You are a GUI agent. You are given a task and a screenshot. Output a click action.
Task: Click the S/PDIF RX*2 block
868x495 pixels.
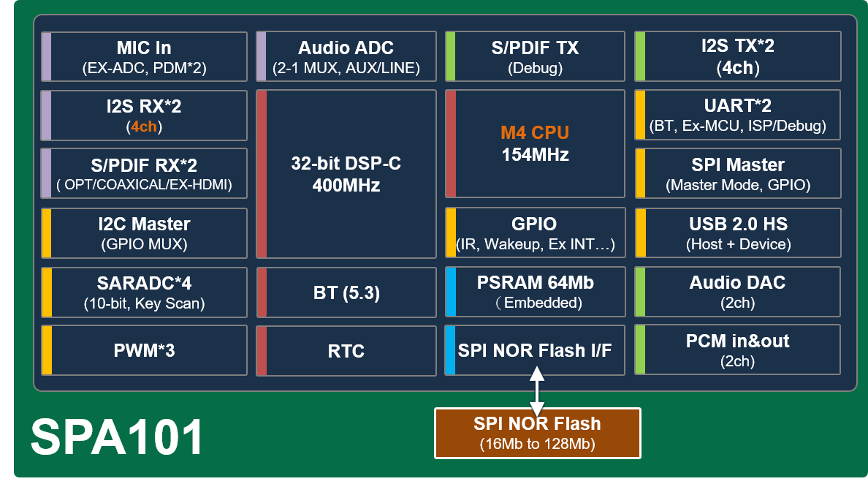[144, 173]
